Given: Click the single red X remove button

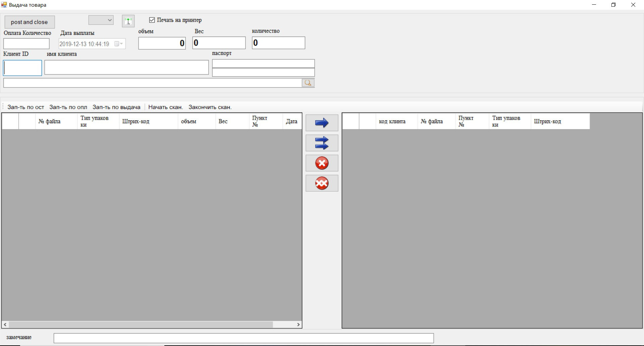Looking at the screenshot, I should pos(322,163).
